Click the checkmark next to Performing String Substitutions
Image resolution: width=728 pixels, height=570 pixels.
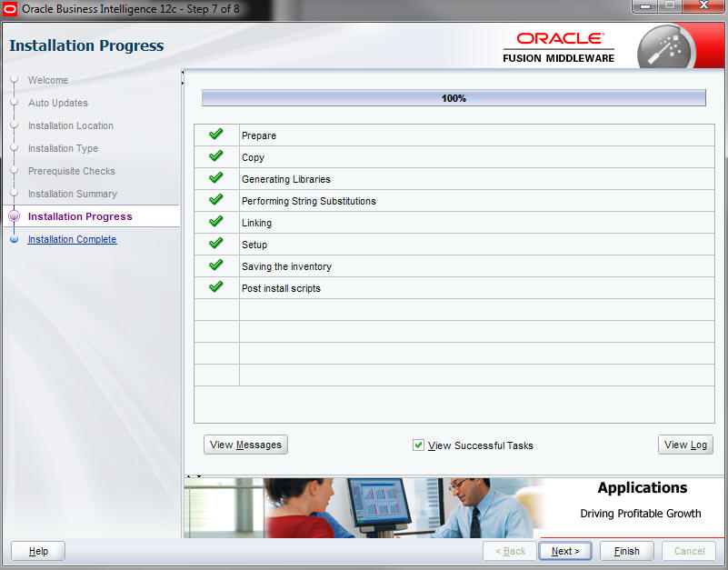coord(216,200)
